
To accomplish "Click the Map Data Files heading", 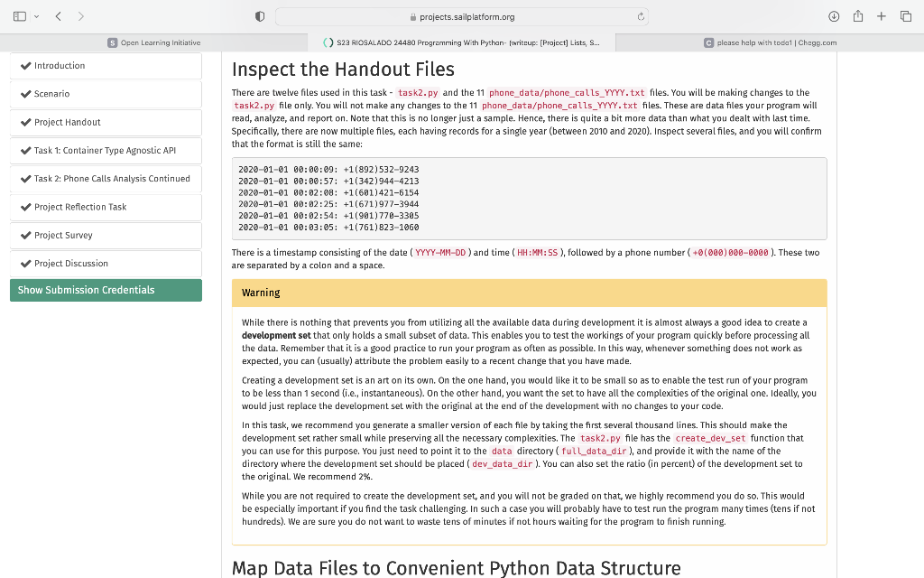I will coord(456,568).
